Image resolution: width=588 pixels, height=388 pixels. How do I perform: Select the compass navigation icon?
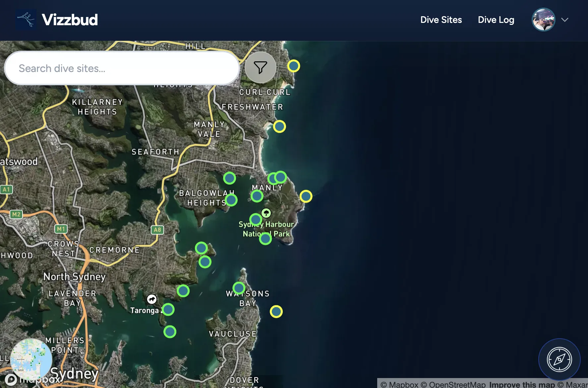(x=559, y=359)
